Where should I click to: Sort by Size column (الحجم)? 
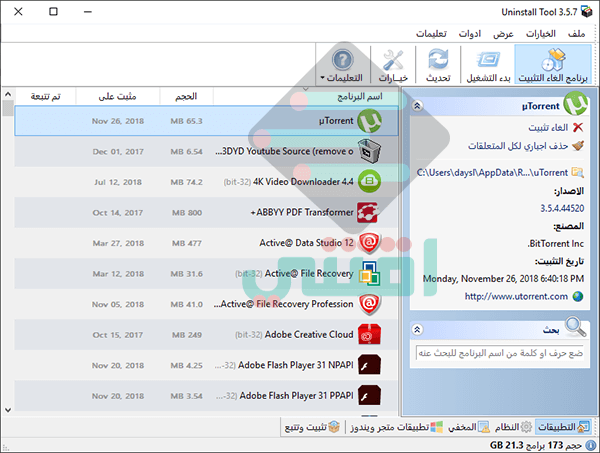coord(186,96)
